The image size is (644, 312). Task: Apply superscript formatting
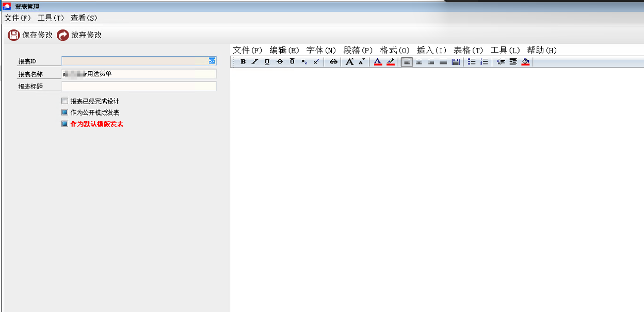pyautogui.click(x=316, y=62)
